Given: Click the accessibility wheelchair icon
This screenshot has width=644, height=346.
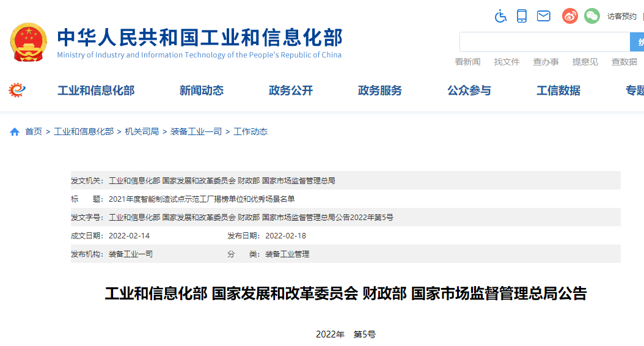Looking at the screenshot, I should point(500,16).
